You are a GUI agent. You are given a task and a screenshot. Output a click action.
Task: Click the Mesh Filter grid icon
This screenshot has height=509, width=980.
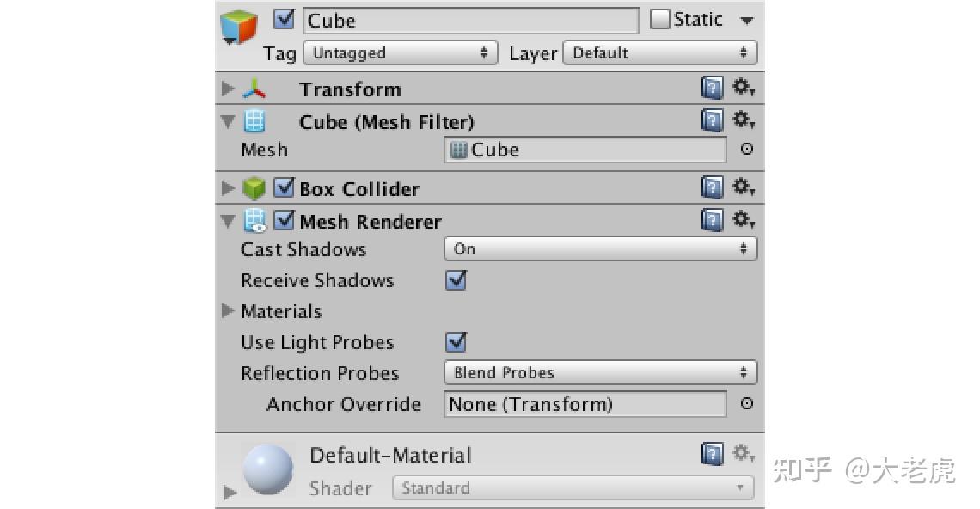coord(255,121)
